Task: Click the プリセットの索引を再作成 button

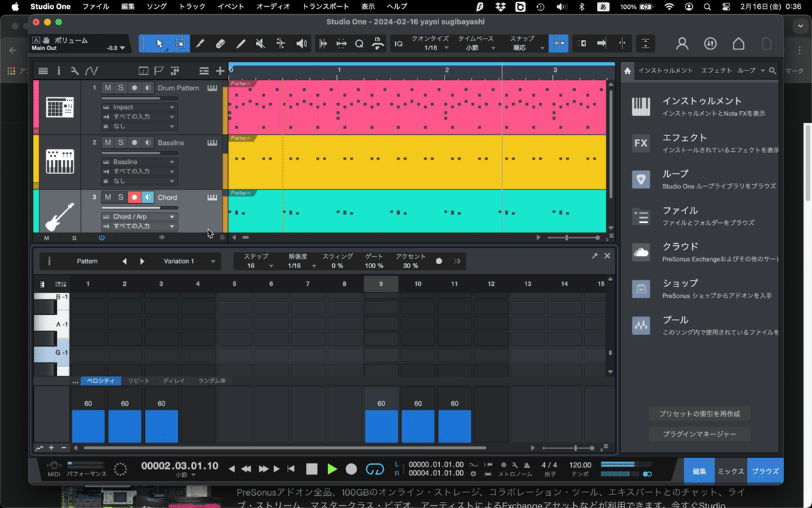Action: 699,414
